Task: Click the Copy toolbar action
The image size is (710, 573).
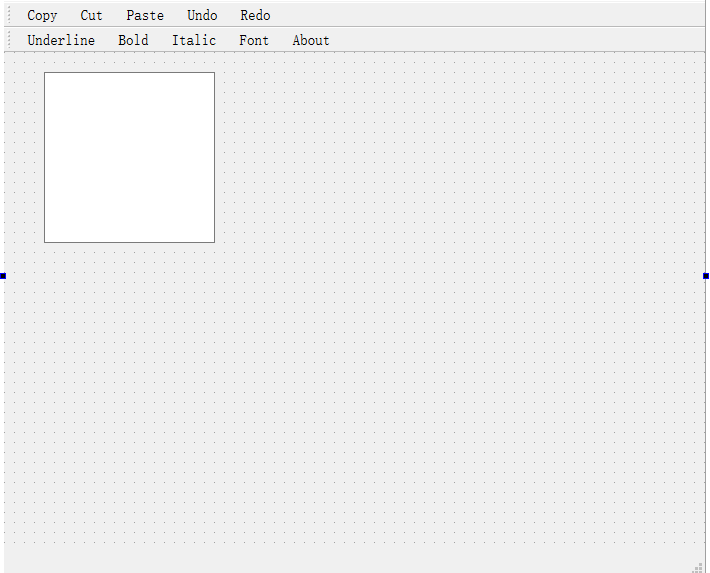Action: point(42,15)
